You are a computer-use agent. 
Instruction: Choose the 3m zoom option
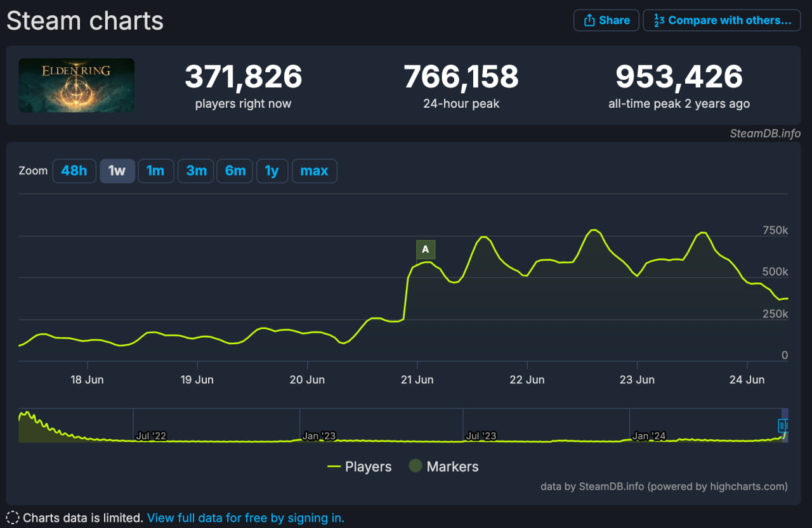pyautogui.click(x=196, y=171)
